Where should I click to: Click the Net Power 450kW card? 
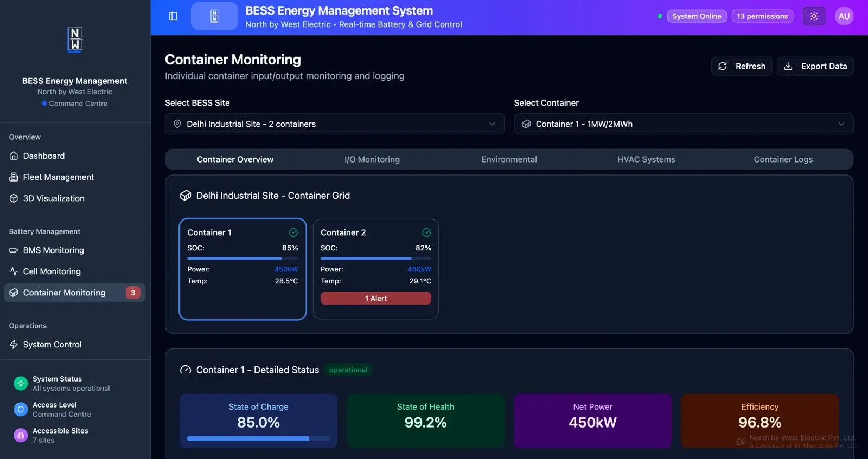coord(592,421)
